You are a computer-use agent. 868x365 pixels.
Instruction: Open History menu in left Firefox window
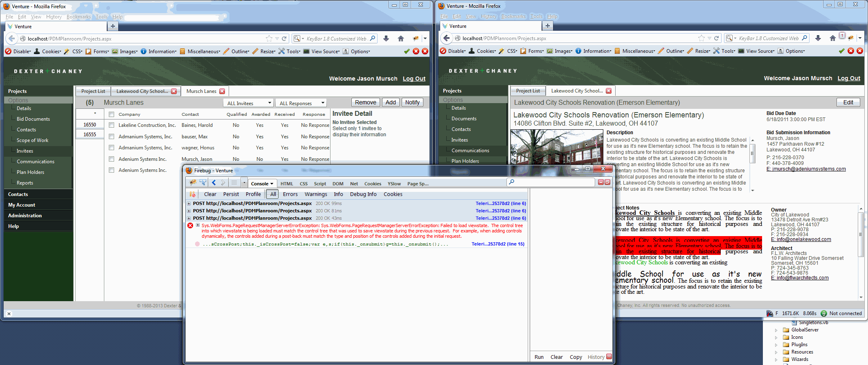tap(54, 17)
